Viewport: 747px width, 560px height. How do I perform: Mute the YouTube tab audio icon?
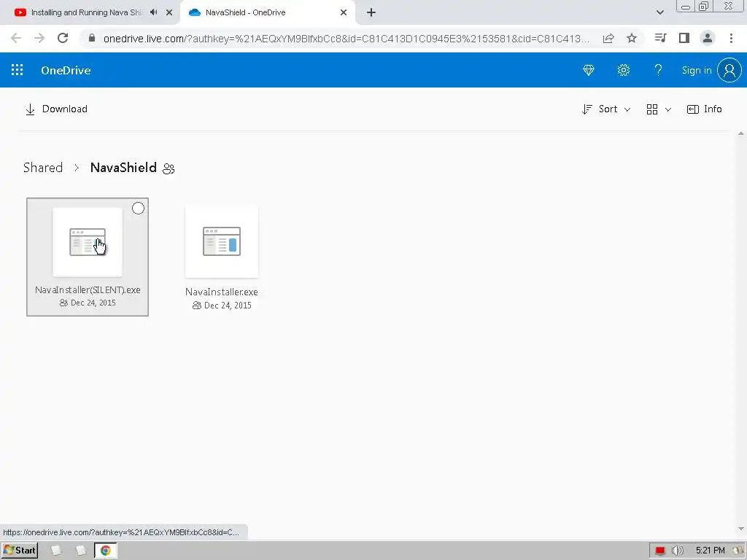click(153, 12)
